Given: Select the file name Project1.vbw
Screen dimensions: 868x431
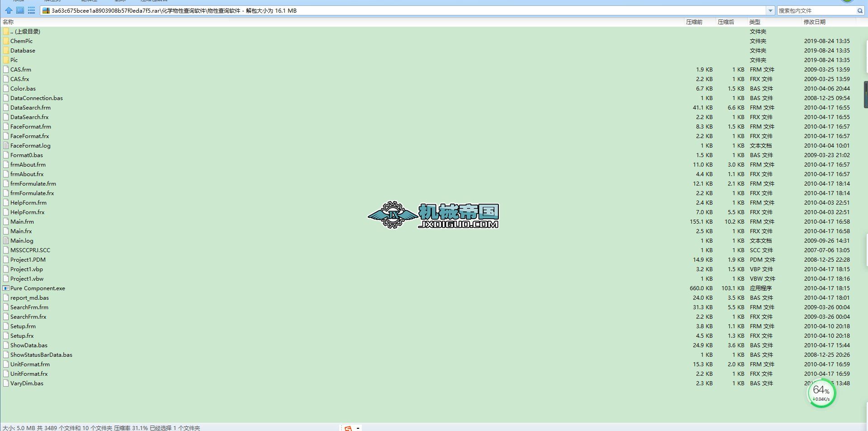Looking at the screenshot, I should pos(27,278).
